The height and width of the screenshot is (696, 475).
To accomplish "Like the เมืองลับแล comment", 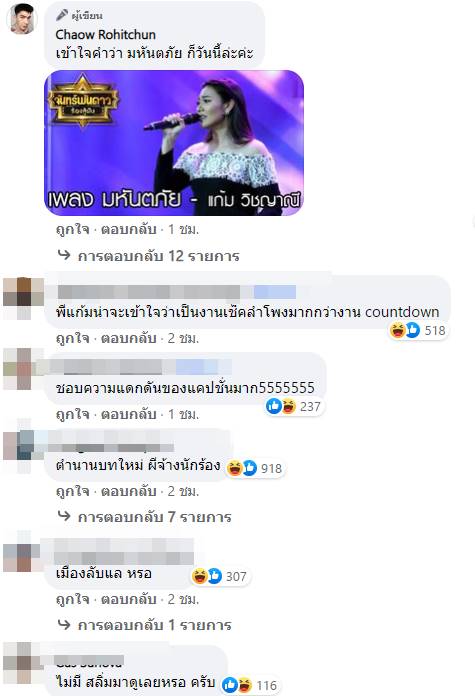I will pyautogui.click(x=72, y=600).
